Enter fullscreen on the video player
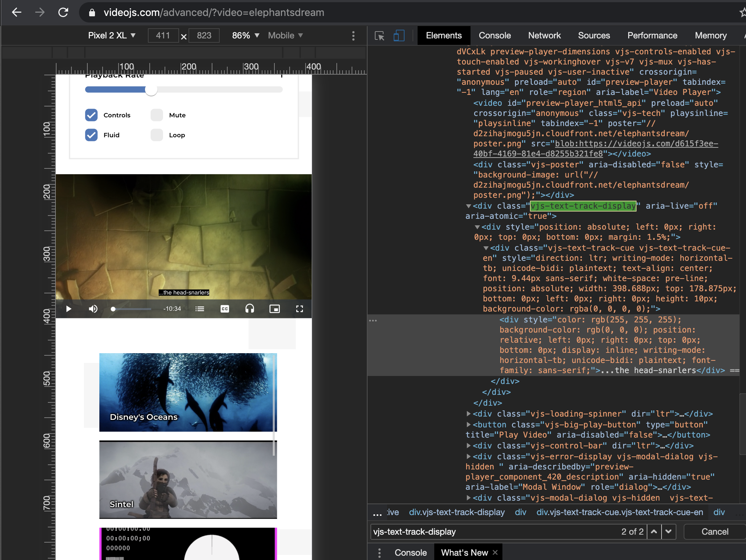746x560 pixels. (x=299, y=309)
